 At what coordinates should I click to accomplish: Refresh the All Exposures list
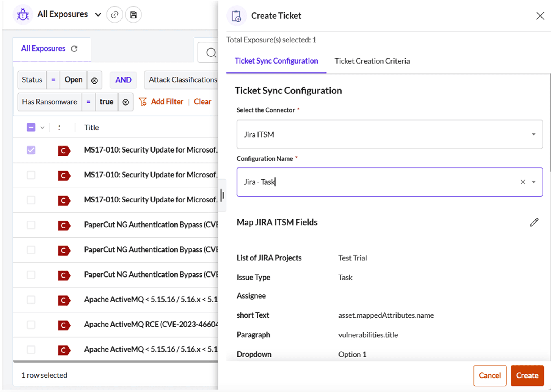click(74, 49)
